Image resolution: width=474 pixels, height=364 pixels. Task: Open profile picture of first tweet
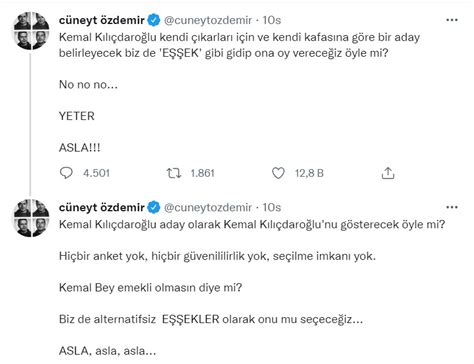31,31
